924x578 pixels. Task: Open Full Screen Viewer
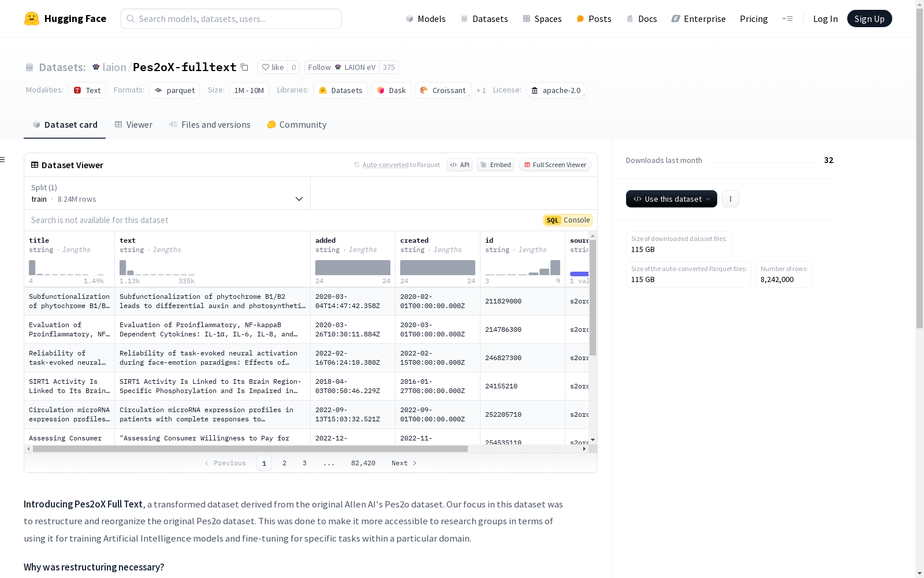tap(555, 165)
